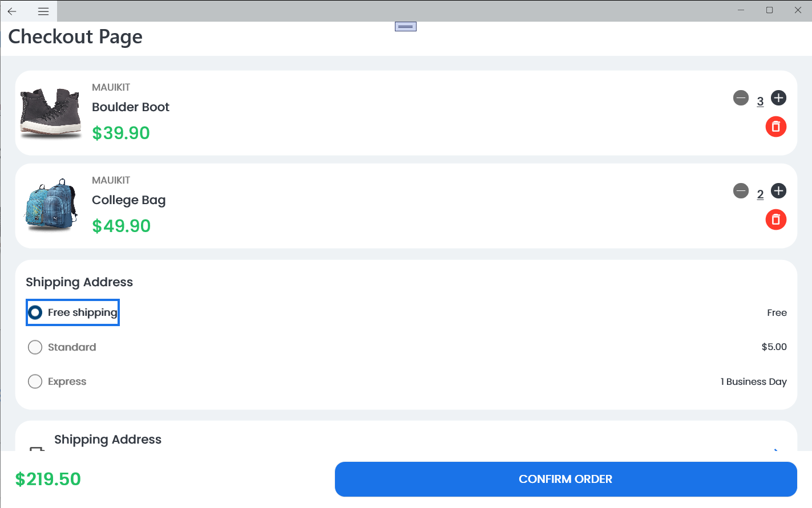This screenshot has height=508, width=812.
Task: Decrease Boulder Boot quantity
Action: pos(741,98)
